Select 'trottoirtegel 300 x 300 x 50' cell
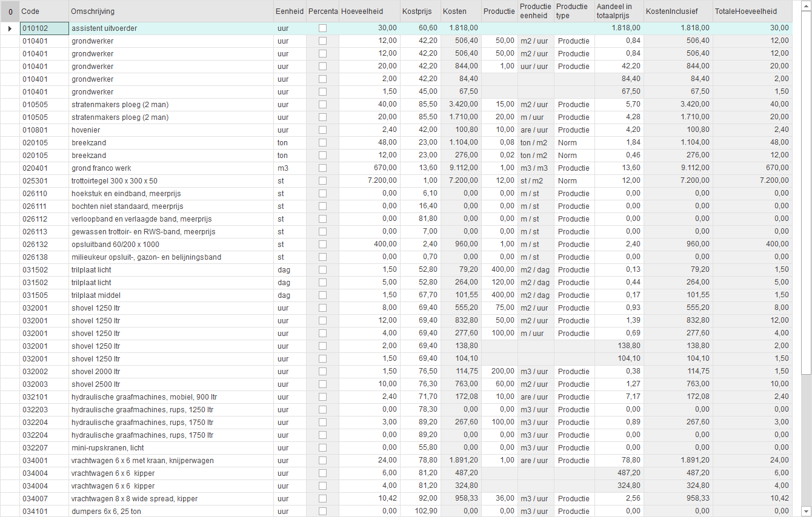 (x=171, y=181)
